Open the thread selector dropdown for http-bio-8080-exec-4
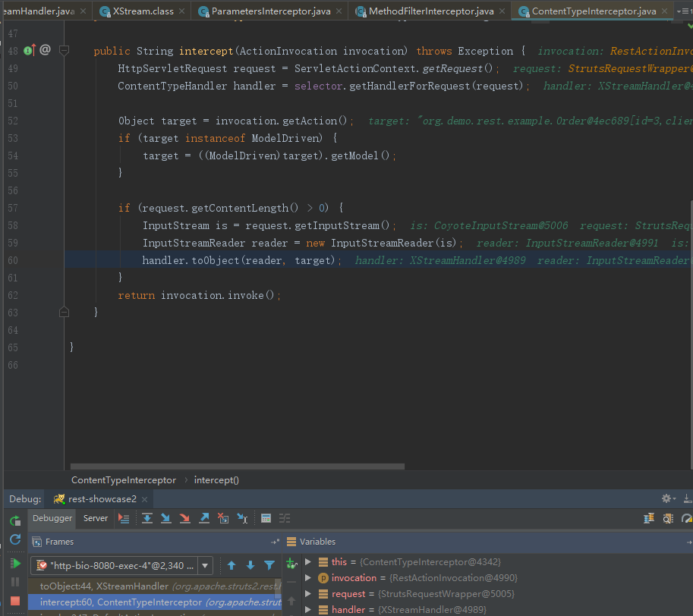 click(206, 565)
